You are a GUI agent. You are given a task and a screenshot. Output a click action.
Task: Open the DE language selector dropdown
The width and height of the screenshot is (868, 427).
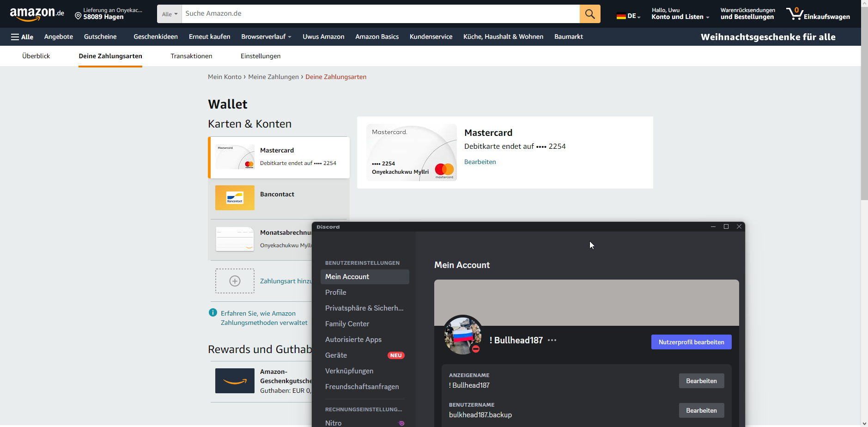tap(629, 16)
